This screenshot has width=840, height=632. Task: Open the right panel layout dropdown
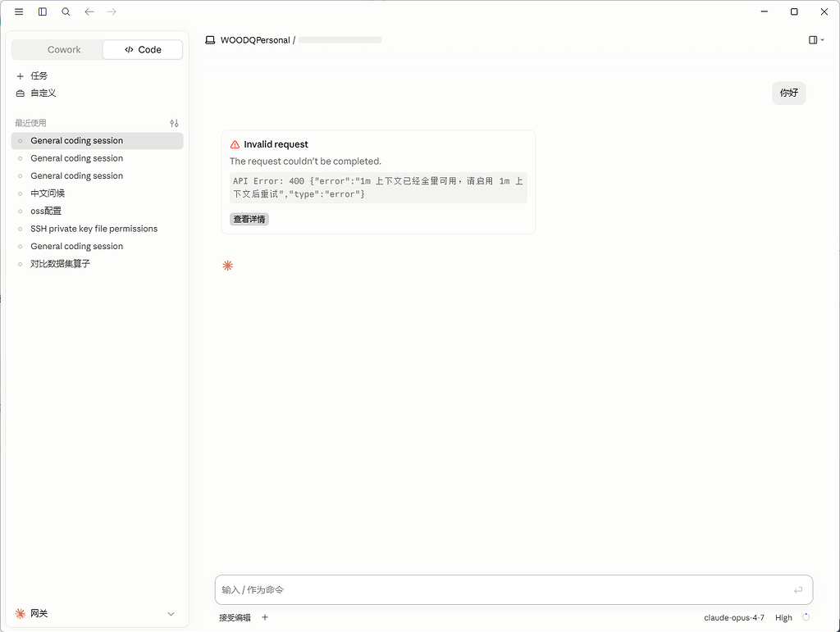coord(816,39)
